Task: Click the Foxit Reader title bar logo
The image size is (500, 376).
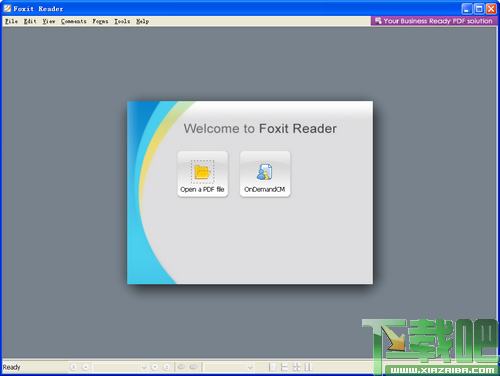Action: [x=7, y=9]
